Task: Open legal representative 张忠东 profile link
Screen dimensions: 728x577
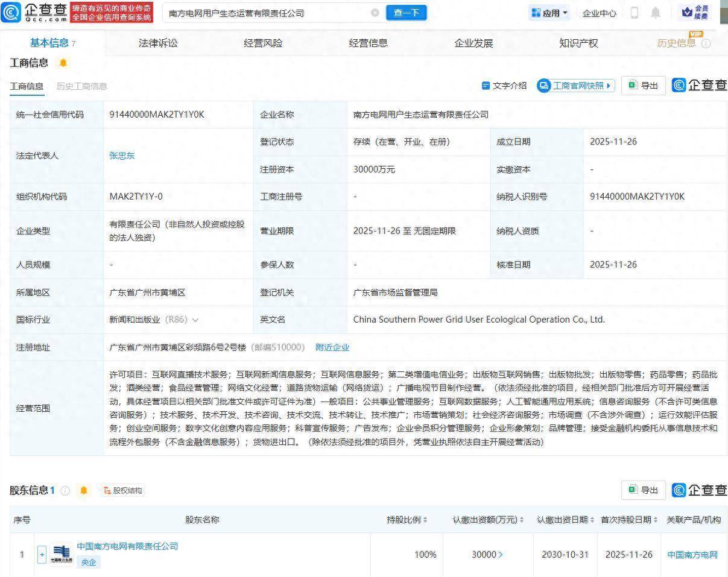Action: [122, 155]
